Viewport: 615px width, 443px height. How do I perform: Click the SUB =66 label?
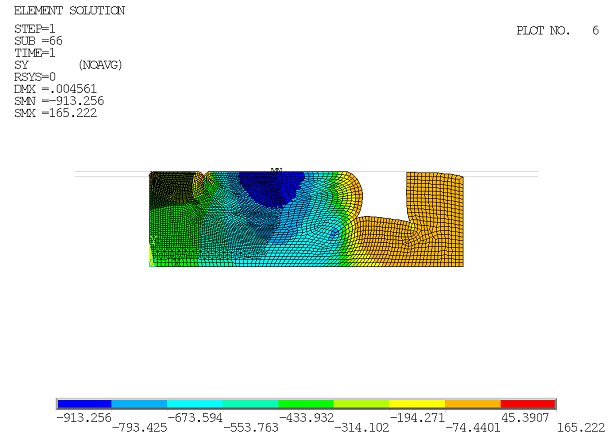38,41
